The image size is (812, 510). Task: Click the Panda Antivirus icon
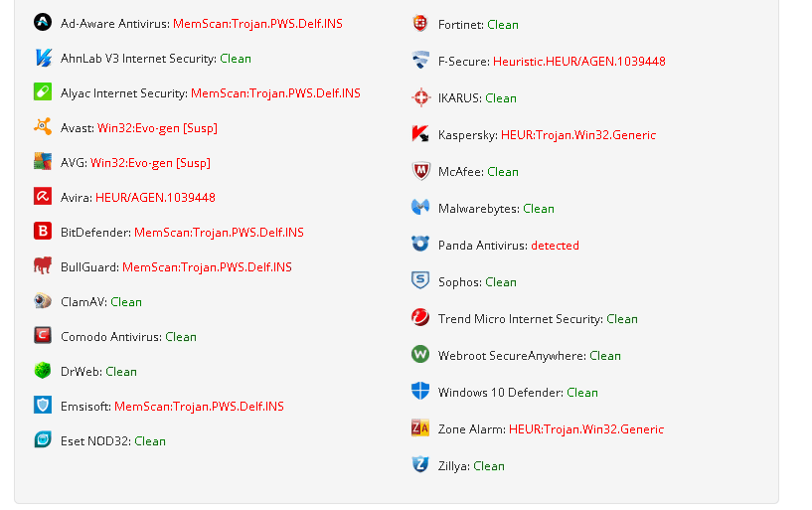(x=420, y=244)
